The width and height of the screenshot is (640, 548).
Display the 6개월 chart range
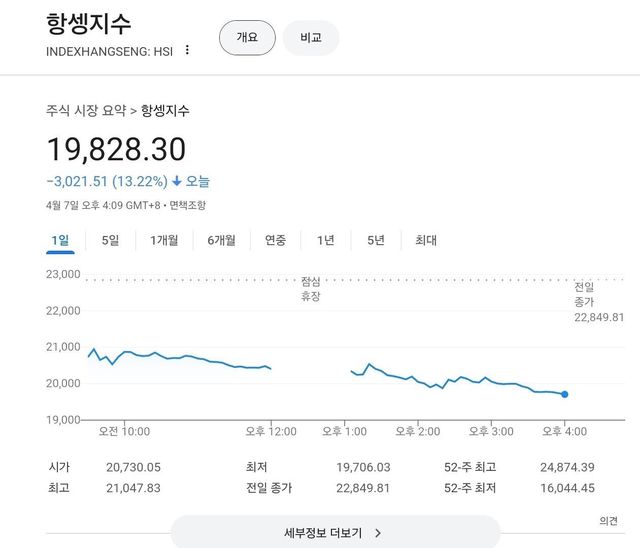pos(222,240)
